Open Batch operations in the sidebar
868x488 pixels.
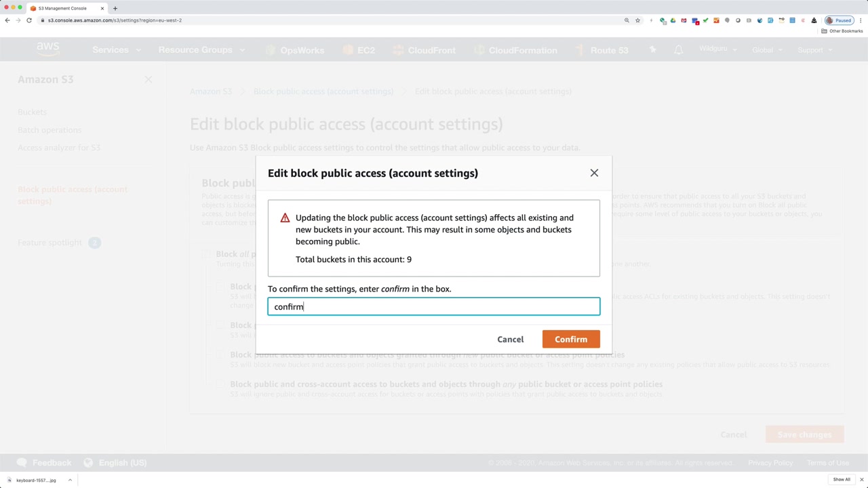(50, 129)
